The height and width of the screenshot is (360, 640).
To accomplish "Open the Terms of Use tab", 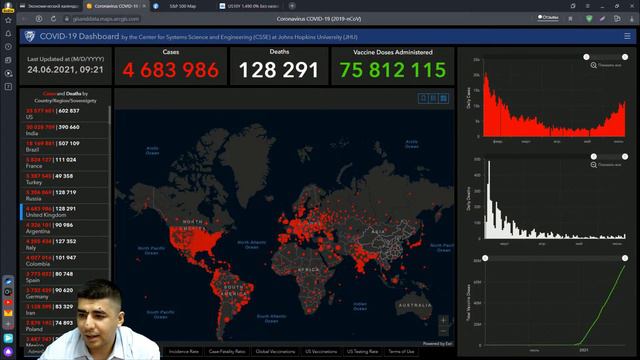I will tap(401, 351).
